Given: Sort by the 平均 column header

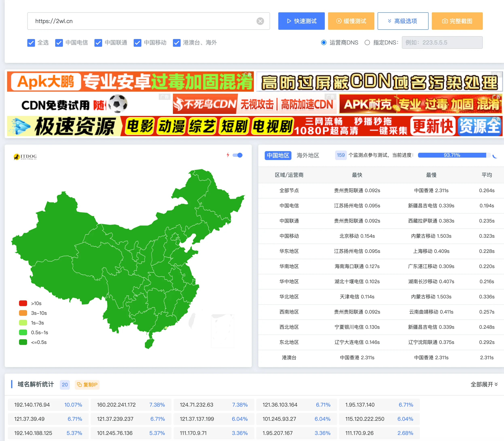Looking at the screenshot, I should (487, 175).
